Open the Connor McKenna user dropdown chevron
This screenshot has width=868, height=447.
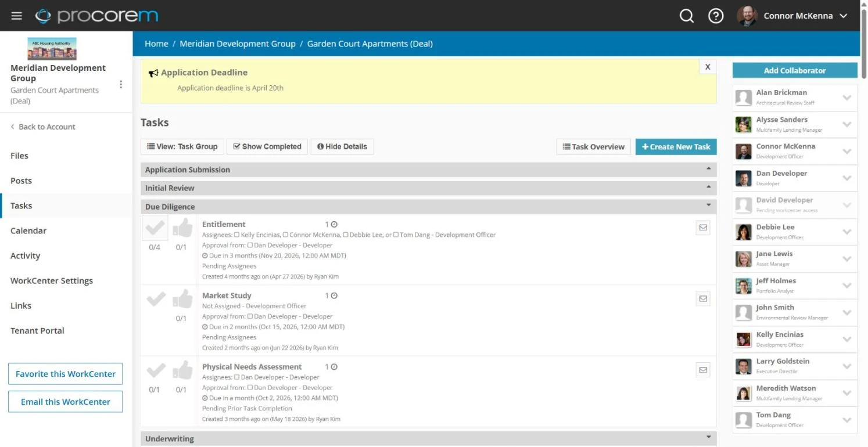click(844, 16)
